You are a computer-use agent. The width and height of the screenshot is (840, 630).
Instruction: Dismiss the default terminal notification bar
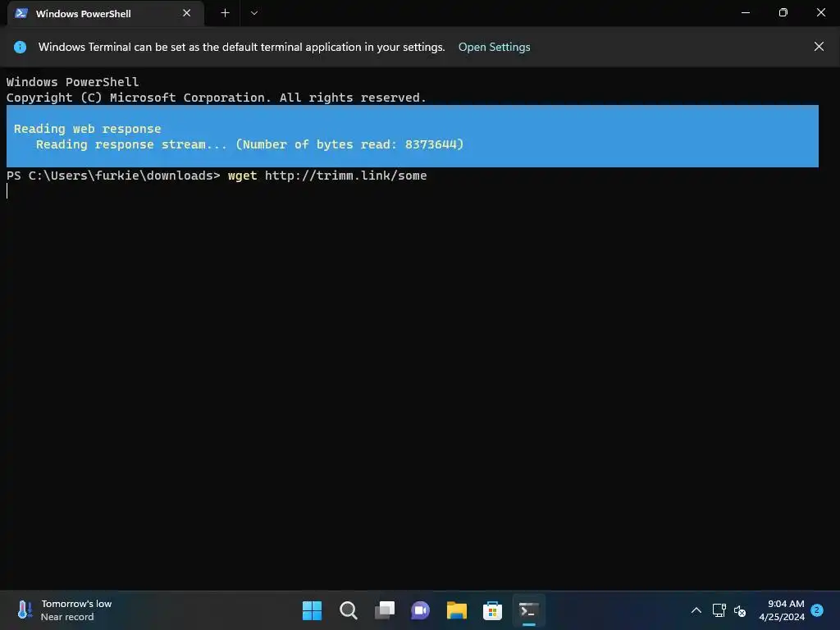819,47
